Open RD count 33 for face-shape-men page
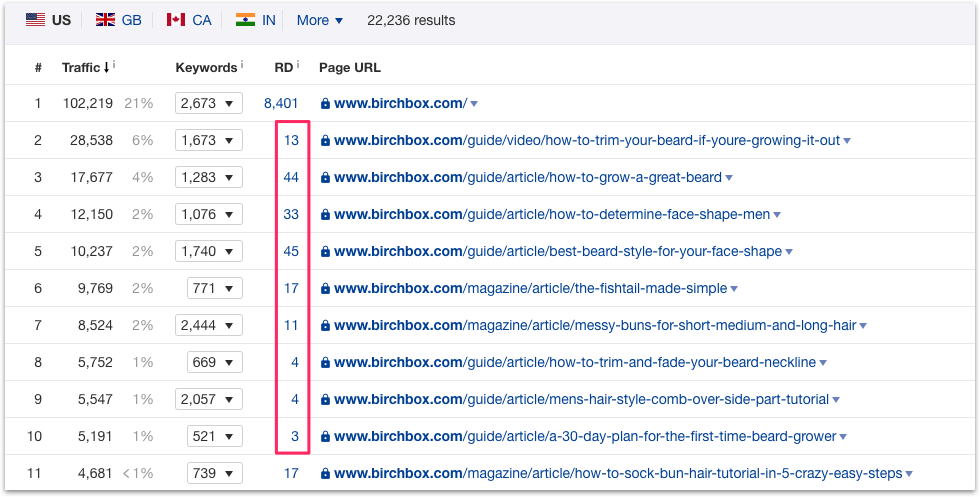 tap(291, 214)
